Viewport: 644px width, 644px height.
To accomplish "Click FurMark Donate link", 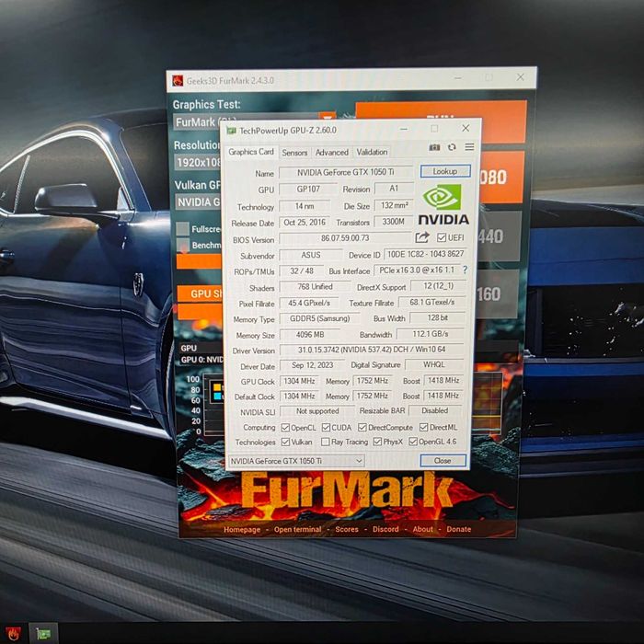I will [459, 529].
